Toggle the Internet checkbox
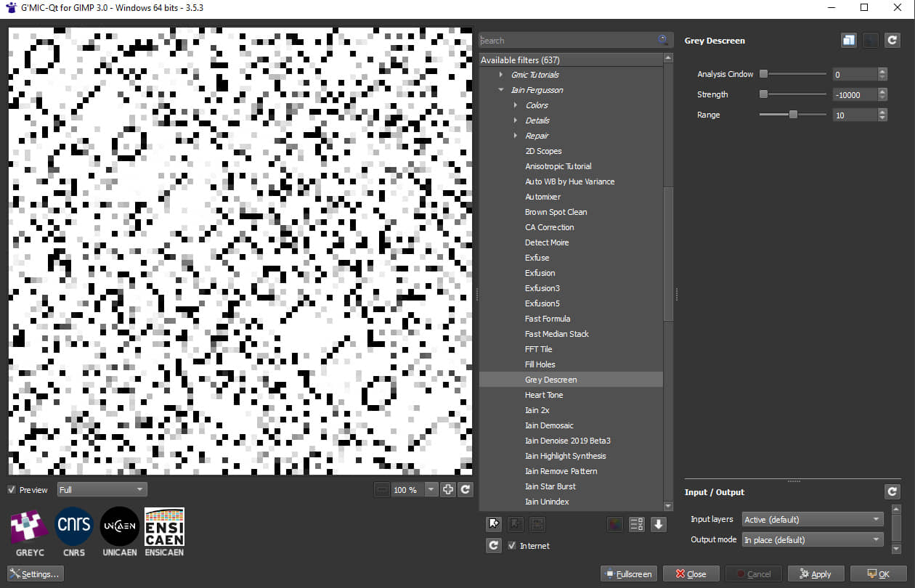 click(512, 546)
